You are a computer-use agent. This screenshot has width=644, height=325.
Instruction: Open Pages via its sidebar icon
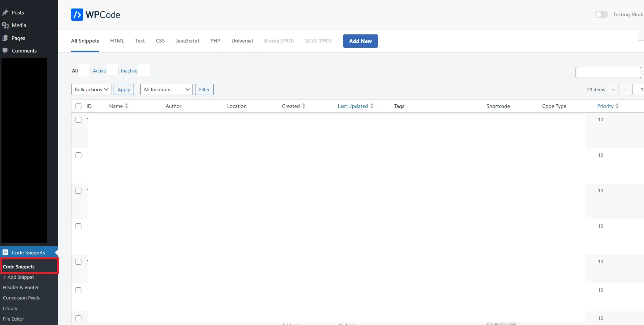point(5,38)
